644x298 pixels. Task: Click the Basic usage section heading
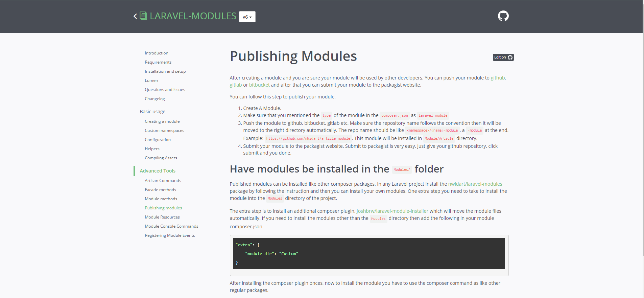pos(152,112)
